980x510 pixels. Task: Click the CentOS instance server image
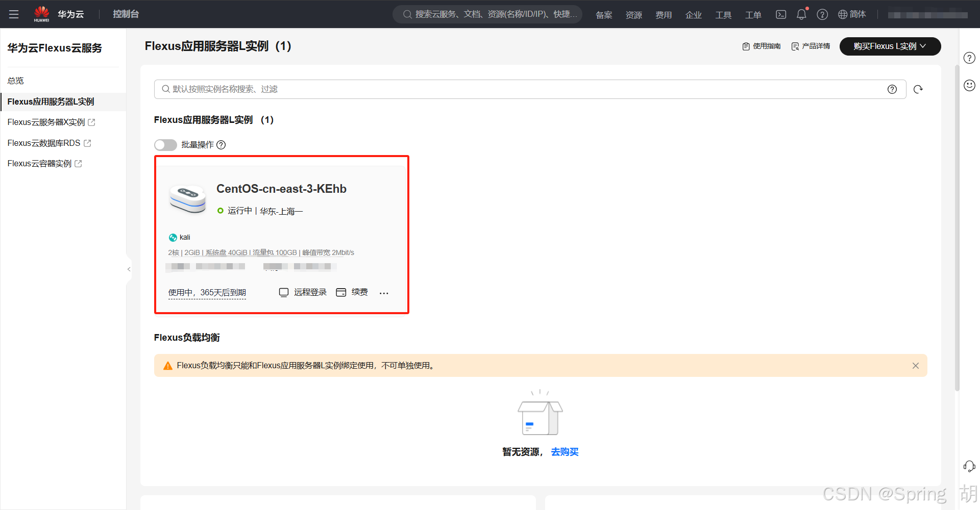(x=188, y=199)
